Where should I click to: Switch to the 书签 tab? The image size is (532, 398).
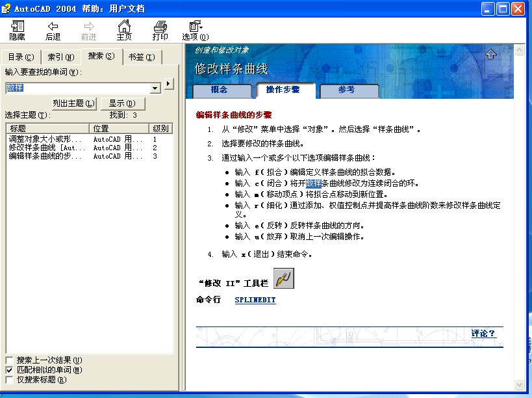[142, 57]
